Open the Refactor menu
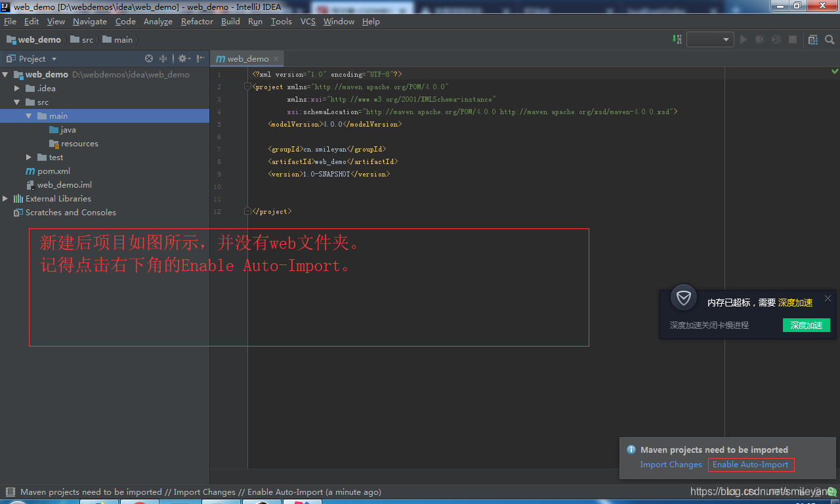Viewport: 840px width, 504px height. coord(197,22)
